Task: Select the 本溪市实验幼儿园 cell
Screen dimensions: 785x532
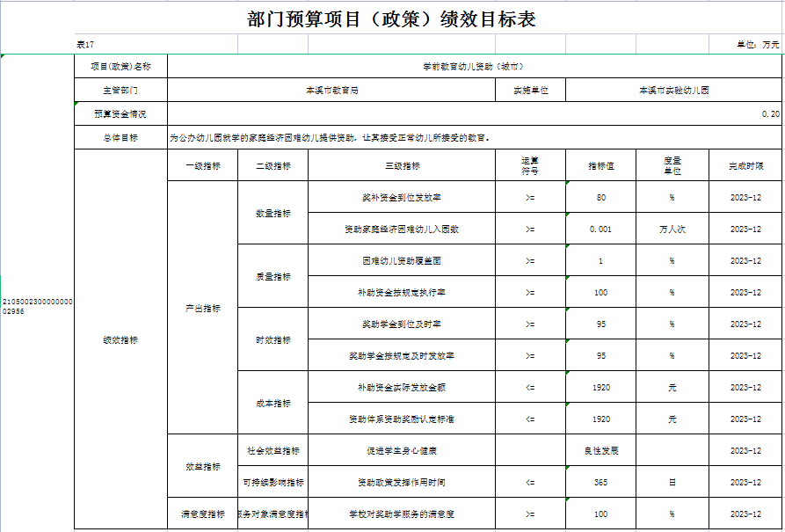Action: (x=674, y=91)
